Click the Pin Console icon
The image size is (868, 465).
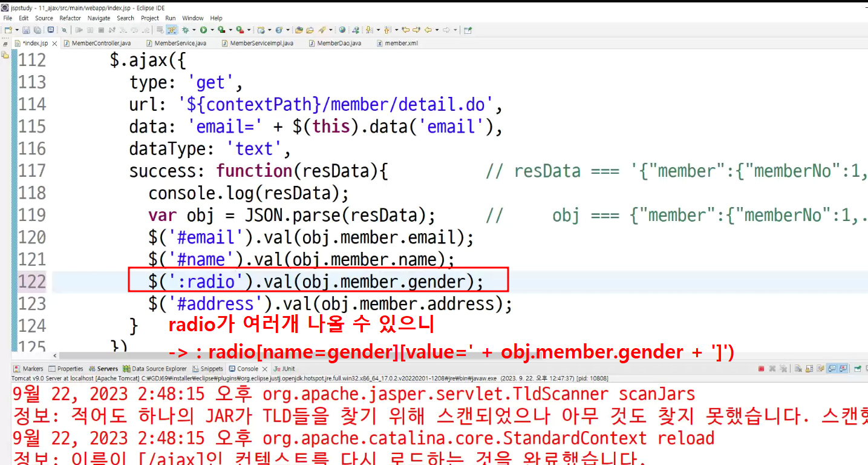pyautogui.click(x=857, y=369)
